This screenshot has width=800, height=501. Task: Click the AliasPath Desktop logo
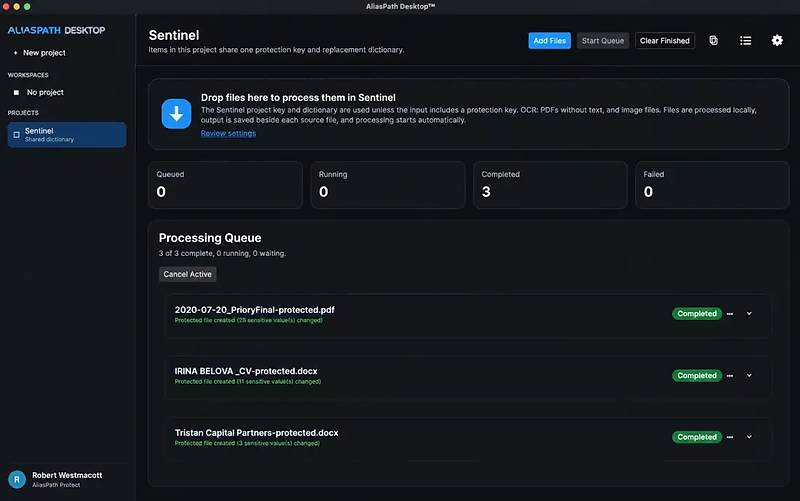[56, 30]
